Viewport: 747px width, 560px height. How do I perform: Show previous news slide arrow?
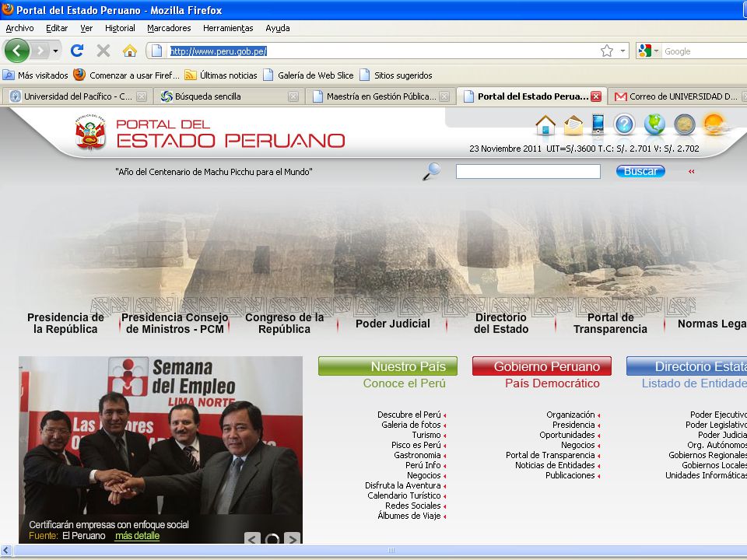(252, 538)
